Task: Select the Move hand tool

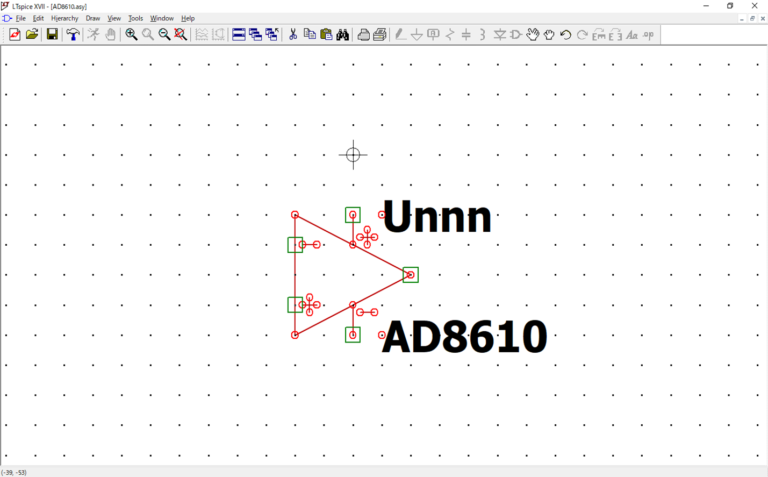Action: coord(533,34)
